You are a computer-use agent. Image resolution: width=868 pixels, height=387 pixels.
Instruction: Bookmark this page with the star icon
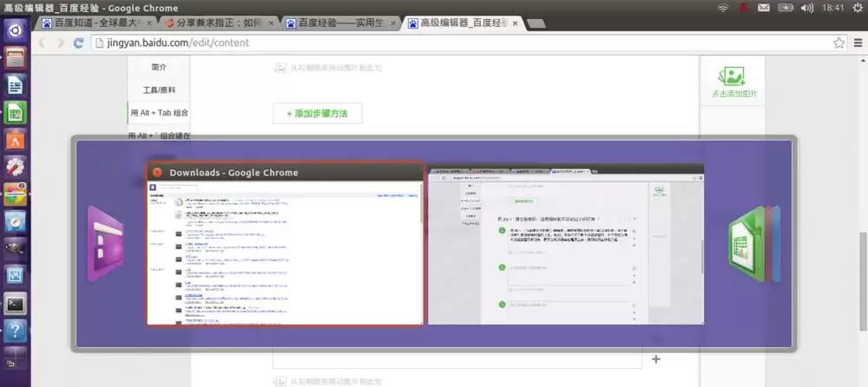pyautogui.click(x=839, y=43)
